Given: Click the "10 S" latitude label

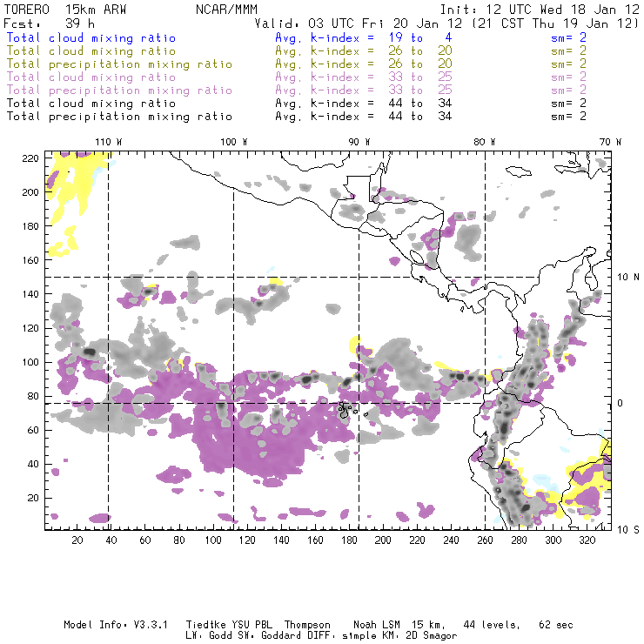Looking at the screenshot, I should pyautogui.click(x=628, y=530).
